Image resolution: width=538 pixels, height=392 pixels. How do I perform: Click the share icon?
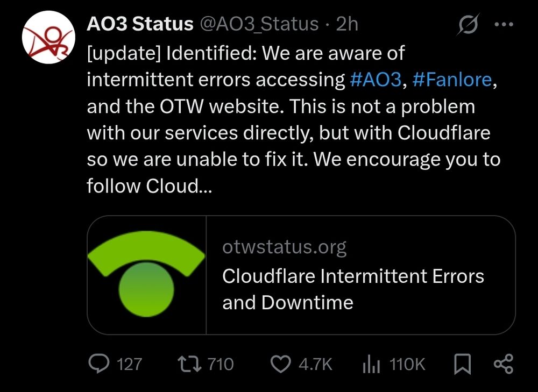point(504,364)
